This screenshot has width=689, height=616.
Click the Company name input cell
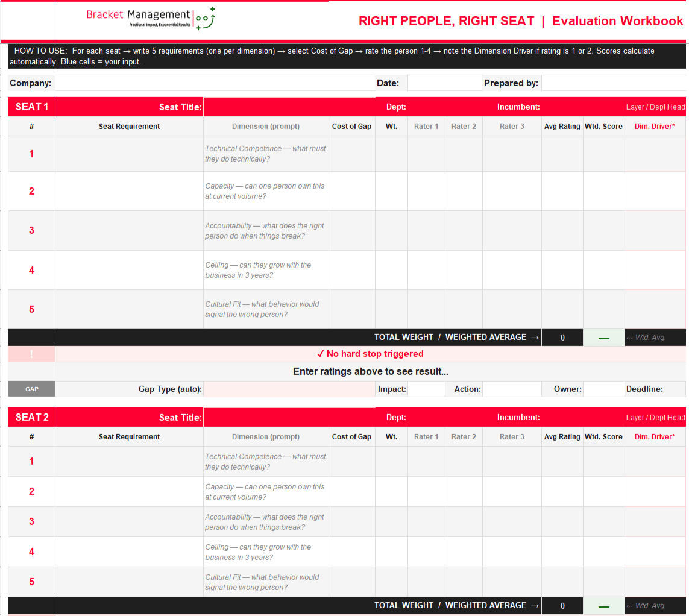coord(215,83)
